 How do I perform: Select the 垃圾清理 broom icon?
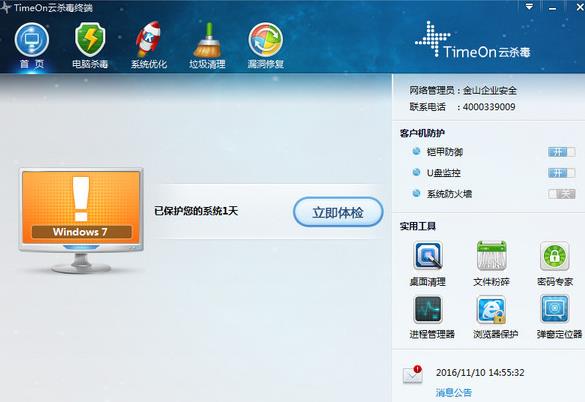[x=207, y=39]
